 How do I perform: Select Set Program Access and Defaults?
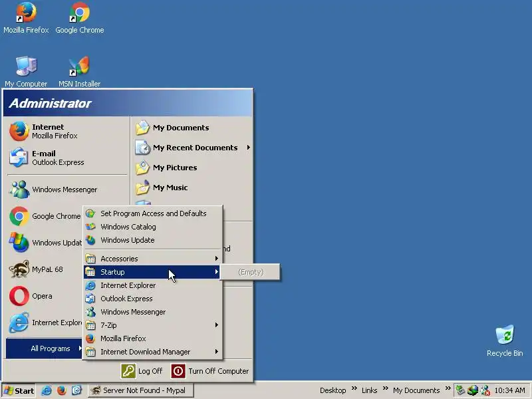153,213
